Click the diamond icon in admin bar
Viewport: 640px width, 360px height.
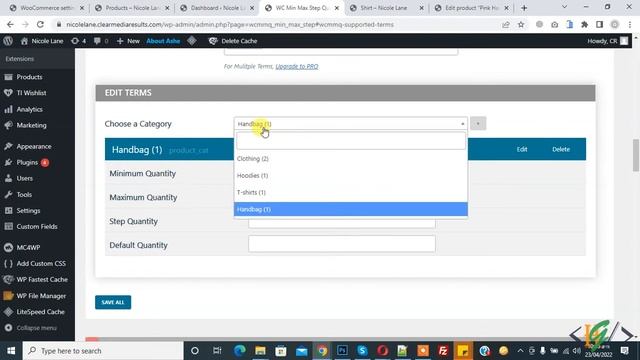click(x=192, y=41)
